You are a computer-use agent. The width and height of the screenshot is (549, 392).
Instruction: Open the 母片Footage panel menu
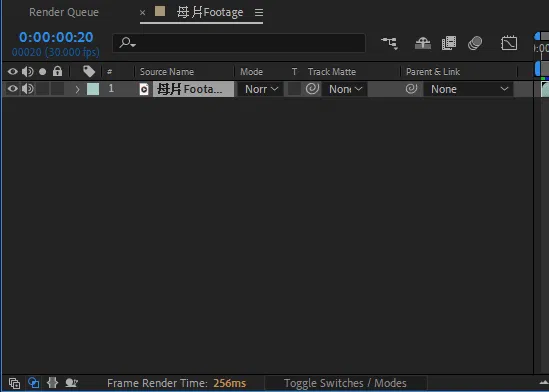coord(259,13)
